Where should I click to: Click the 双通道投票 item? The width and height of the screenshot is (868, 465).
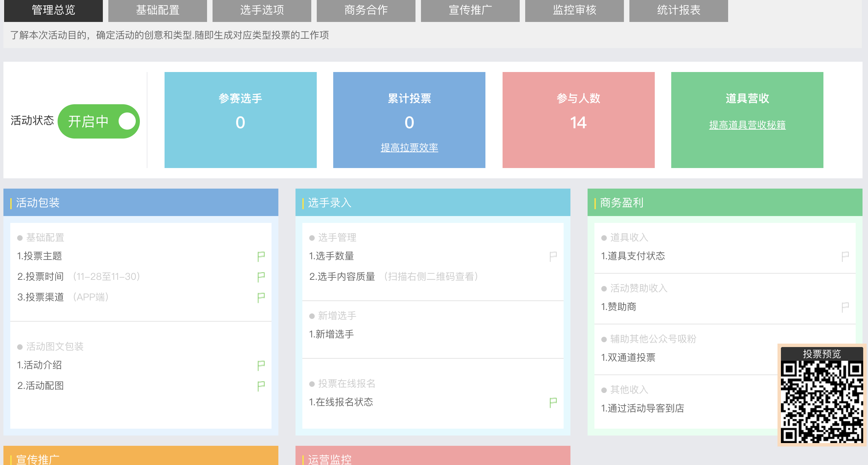[x=628, y=358]
